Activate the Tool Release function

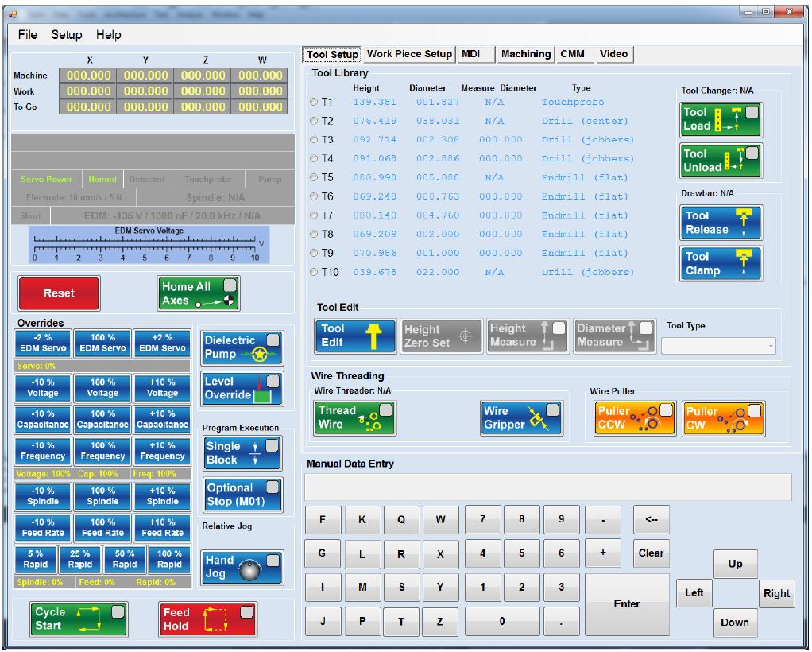(719, 223)
